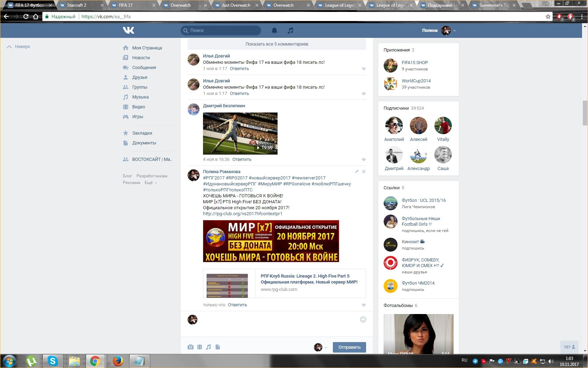Image resolution: width=588 pixels, height=368 pixels.
Task: Click the page vertical scrollbar thumb
Action: click(585, 113)
